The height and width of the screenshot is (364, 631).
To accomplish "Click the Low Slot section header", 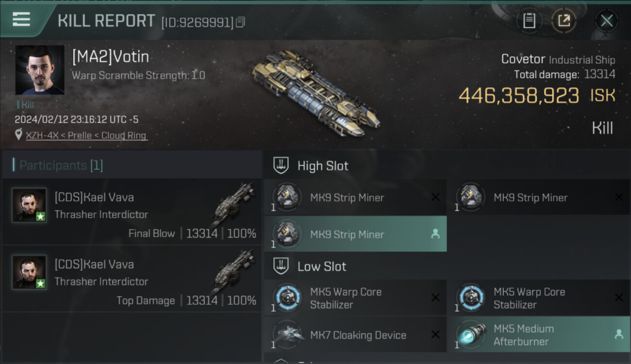I will (x=322, y=266).
